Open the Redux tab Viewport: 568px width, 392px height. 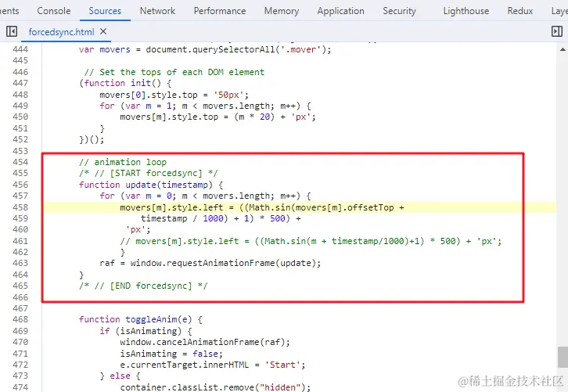(520, 11)
